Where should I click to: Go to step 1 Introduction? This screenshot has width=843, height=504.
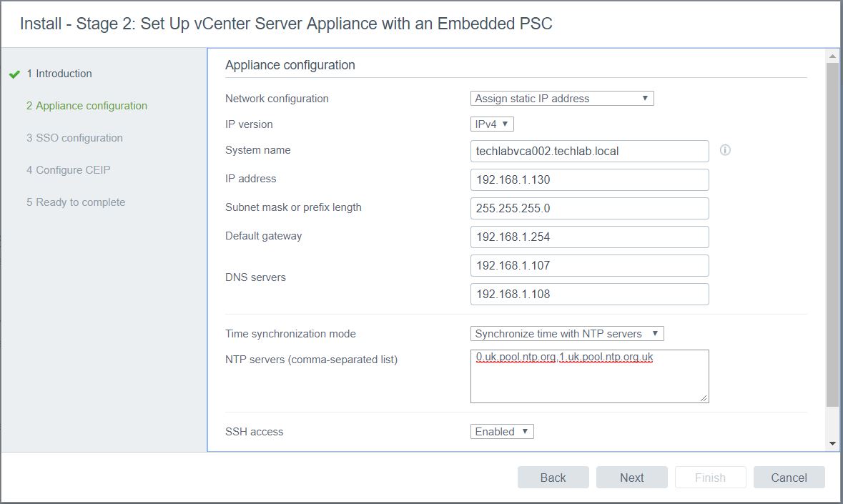click(x=59, y=74)
